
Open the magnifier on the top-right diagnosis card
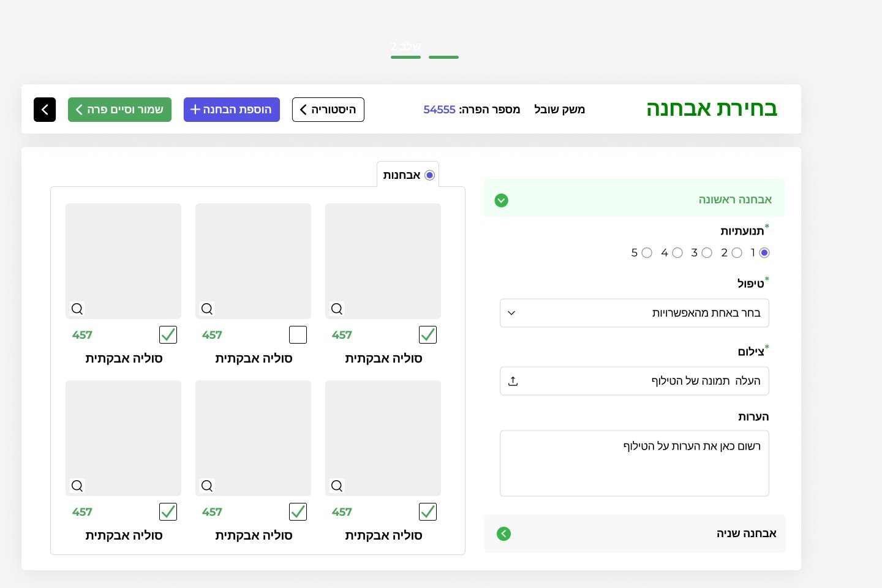click(337, 309)
